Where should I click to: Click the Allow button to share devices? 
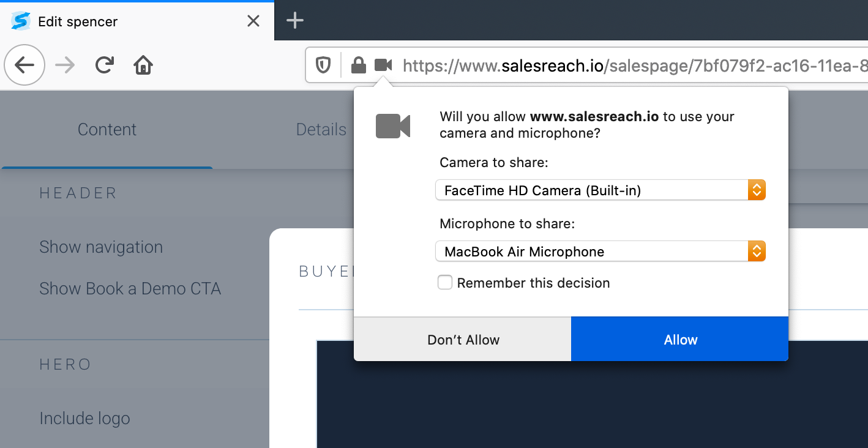679,338
